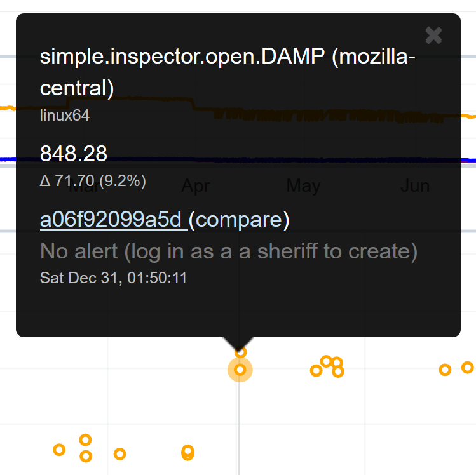Viewport: 476px width, 475px height.
Task: Click the compare link in tooltip
Action: point(239,220)
